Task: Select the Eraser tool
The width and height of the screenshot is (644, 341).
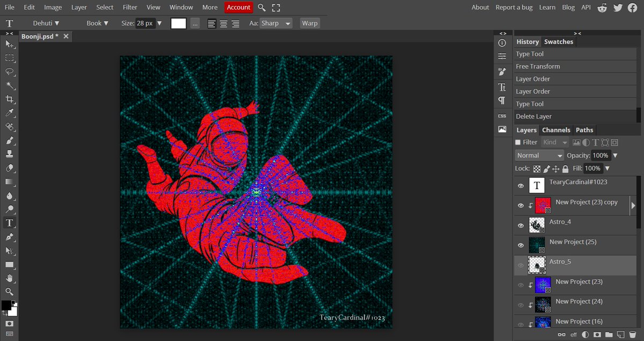Action: (10, 168)
